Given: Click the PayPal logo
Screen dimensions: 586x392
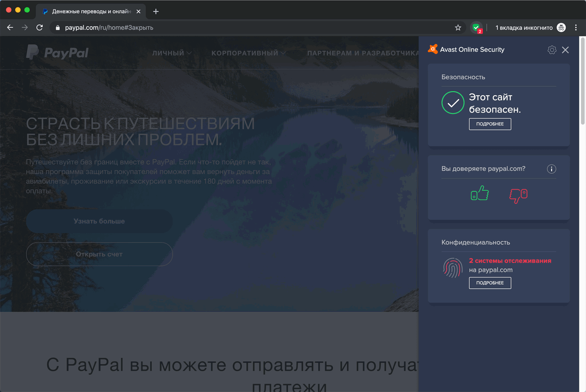Looking at the screenshot, I should click(x=57, y=52).
